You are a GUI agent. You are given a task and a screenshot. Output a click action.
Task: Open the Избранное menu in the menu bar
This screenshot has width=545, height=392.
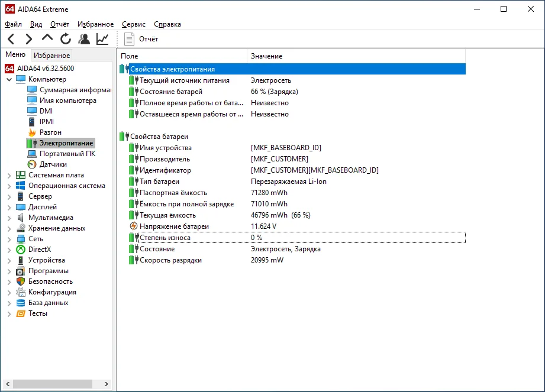(96, 24)
